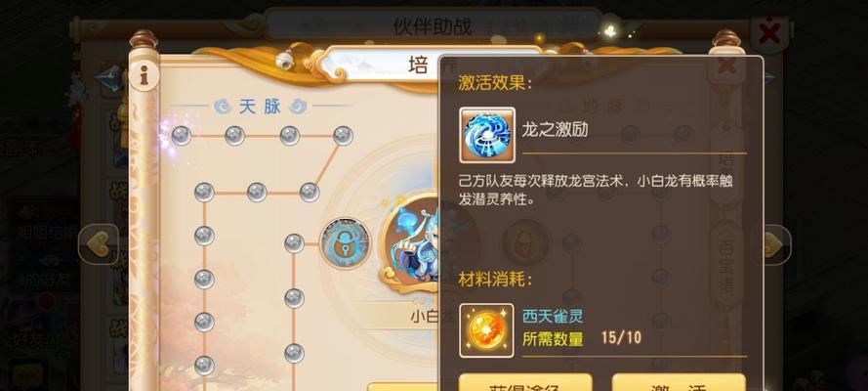The width and height of the screenshot is (868, 391).
Task: Click the info icon on the scroll
Action: tap(144, 76)
